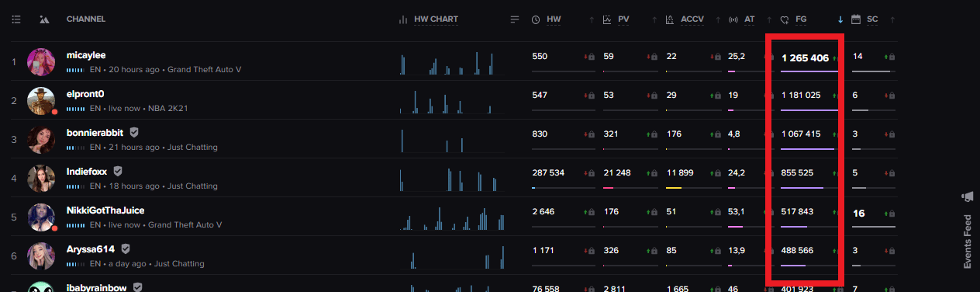This screenshot has height=292, width=980.
Task: Click Indiefoxx's FG progress bar
Action: pyautogui.click(x=809, y=187)
